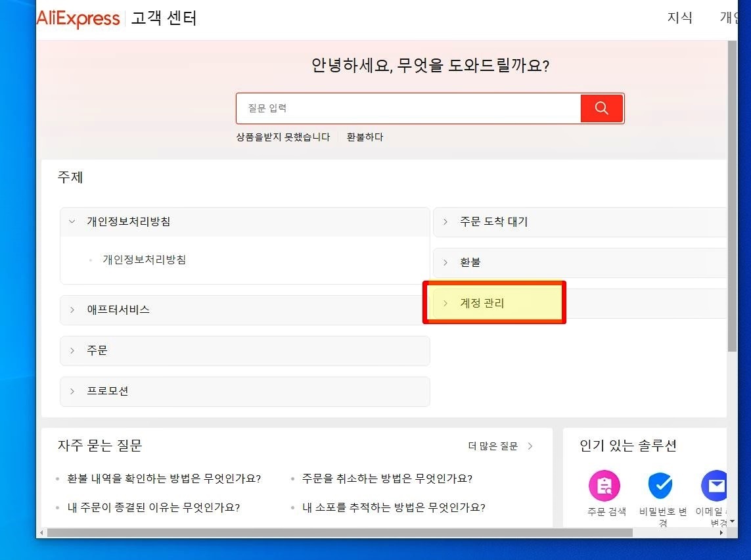
Task: Click the vertical scrollbar down arrow
Action: (732, 521)
